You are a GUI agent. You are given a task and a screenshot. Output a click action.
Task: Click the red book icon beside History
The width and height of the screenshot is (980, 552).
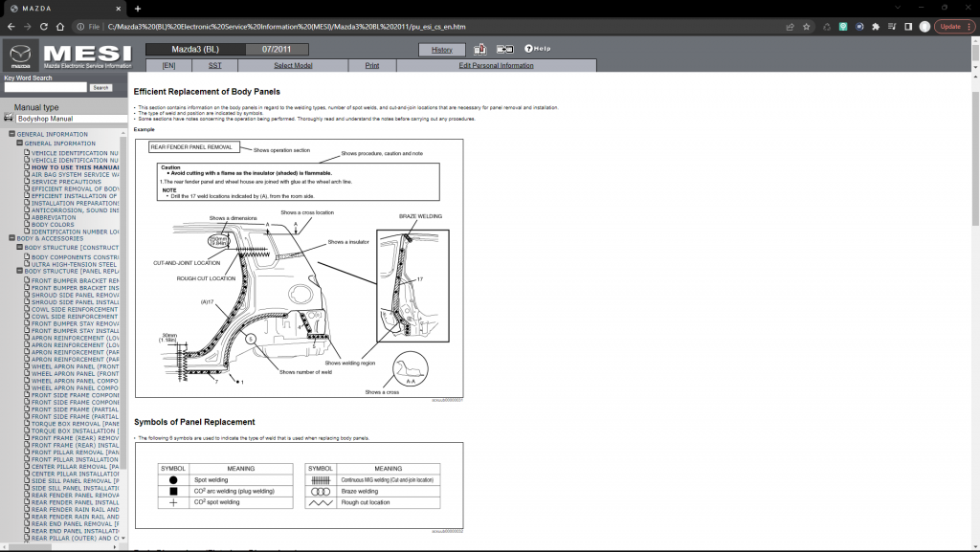(479, 49)
